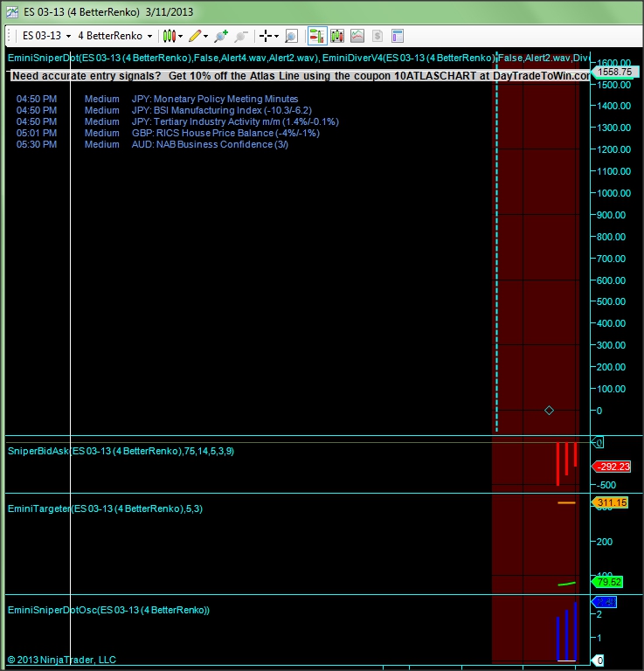Screen dimensions: 644x671
Task: Click the red -292.23 value marker
Action: pyautogui.click(x=611, y=467)
